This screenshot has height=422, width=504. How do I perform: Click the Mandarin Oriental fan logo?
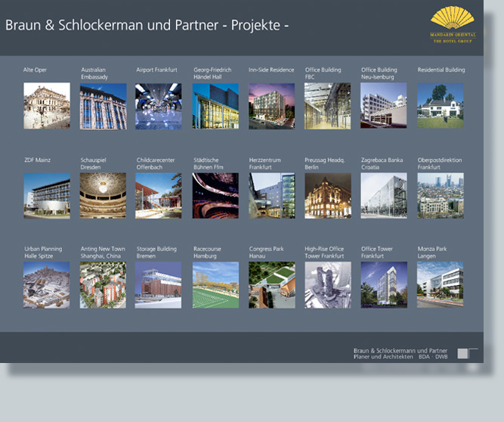click(453, 24)
